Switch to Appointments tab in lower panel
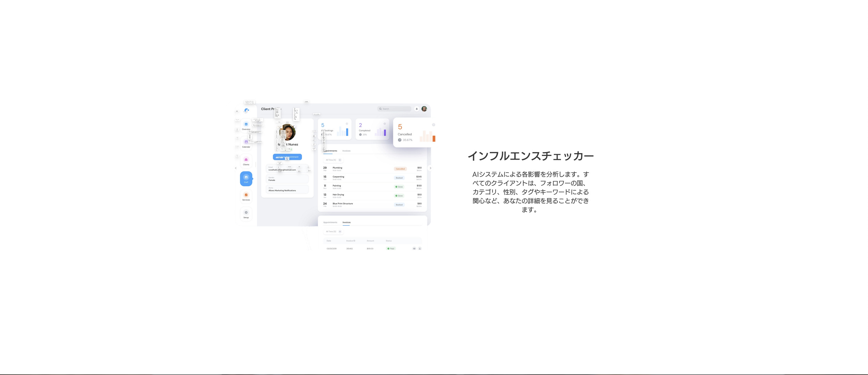868x375 pixels. click(330, 223)
